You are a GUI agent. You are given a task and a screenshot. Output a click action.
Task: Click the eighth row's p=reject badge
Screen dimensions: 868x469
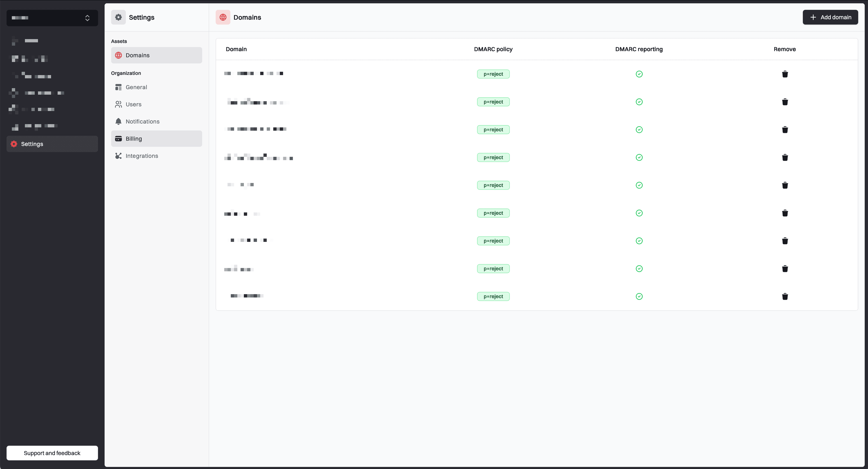[x=493, y=269]
